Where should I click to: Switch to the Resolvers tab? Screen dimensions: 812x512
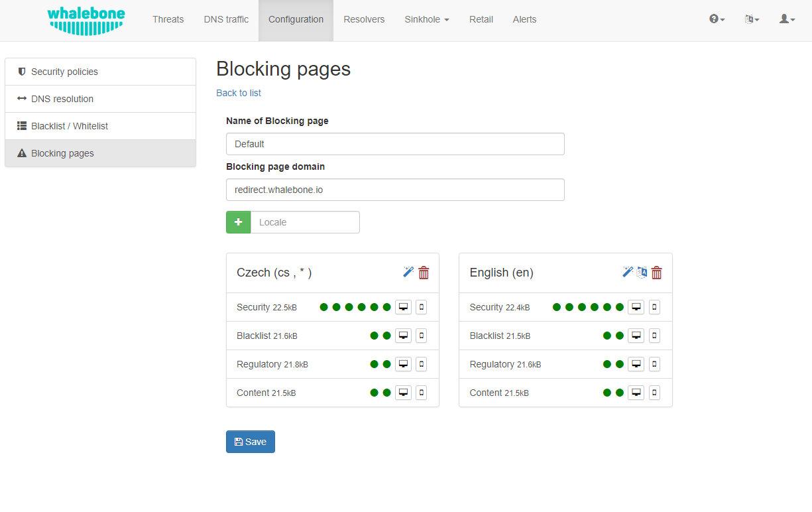pyautogui.click(x=364, y=19)
